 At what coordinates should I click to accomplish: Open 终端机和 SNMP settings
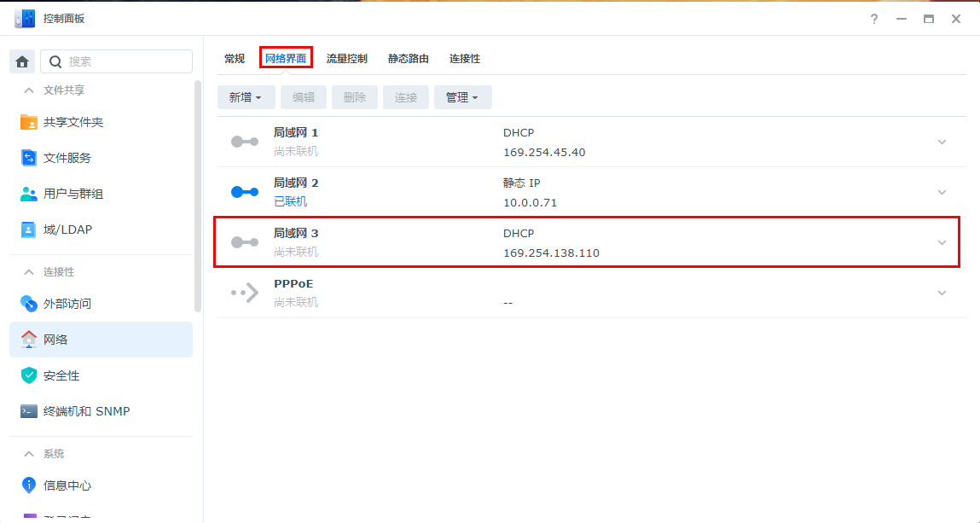pyautogui.click(x=86, y=411)
